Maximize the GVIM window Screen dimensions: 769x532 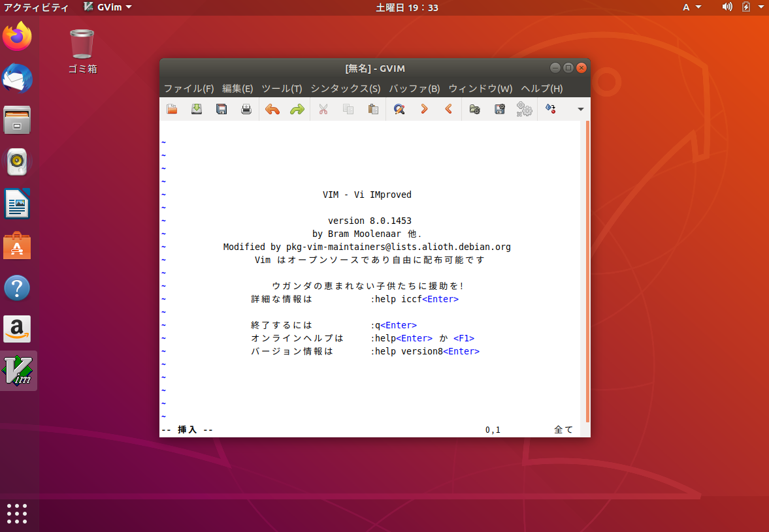pos(568,68)
